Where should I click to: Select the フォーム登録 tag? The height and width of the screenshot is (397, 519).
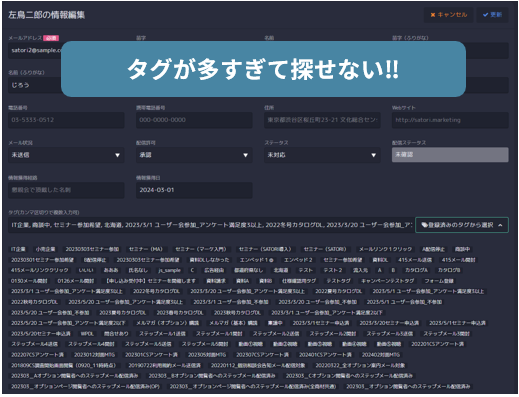click(x=439, y=281)
